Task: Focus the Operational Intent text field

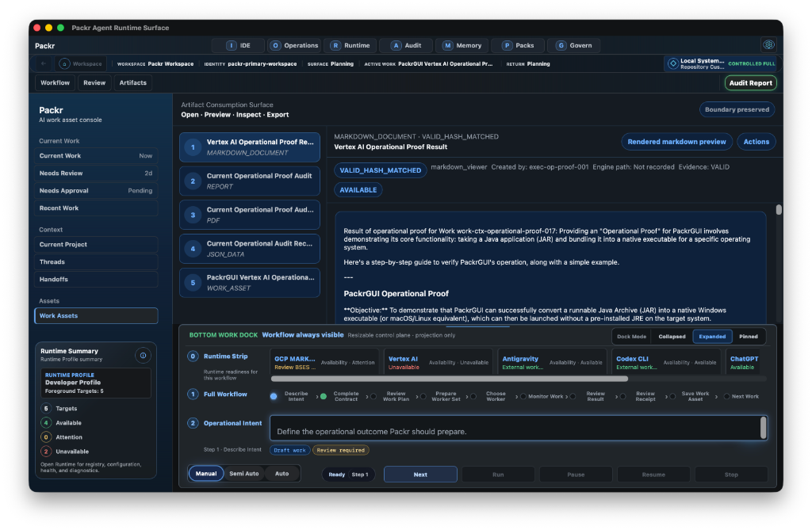Action: coord(518,428)
